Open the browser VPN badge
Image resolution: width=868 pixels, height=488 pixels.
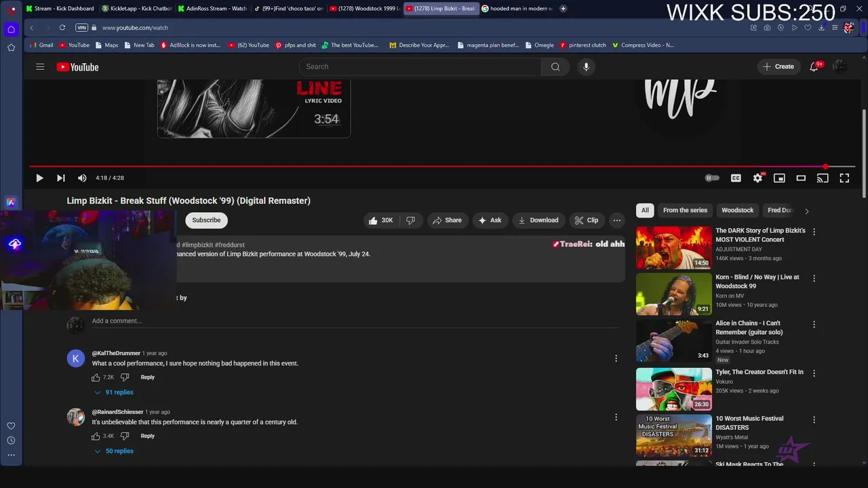tap(82, 28)
